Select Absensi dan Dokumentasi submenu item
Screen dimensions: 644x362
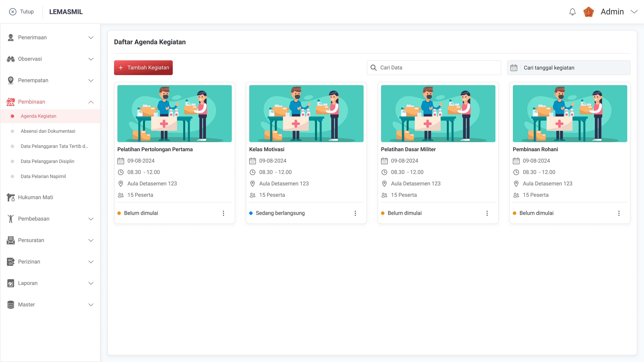[x=48, y=131]
